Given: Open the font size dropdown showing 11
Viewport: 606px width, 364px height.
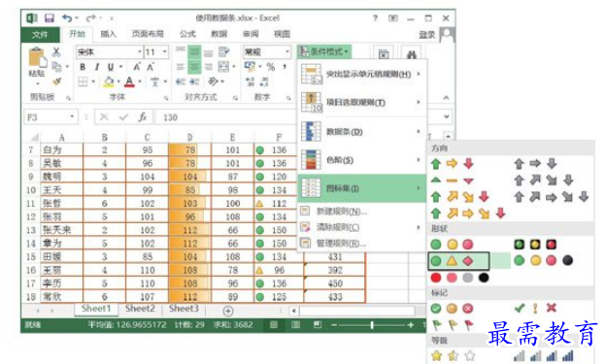Looking at the screenshot, I should click(x=165, y=51).
